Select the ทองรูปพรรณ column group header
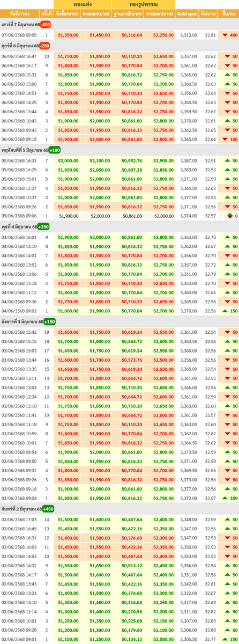 click(x=144, y=4)
